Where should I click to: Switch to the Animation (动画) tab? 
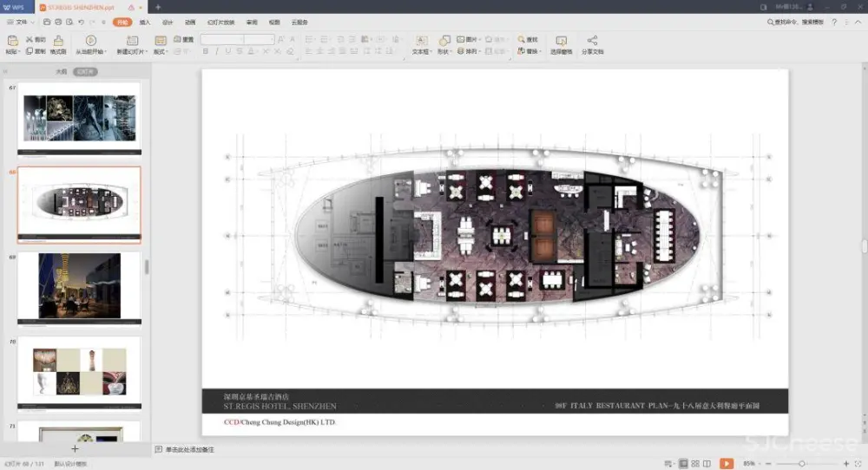point(189,22)
